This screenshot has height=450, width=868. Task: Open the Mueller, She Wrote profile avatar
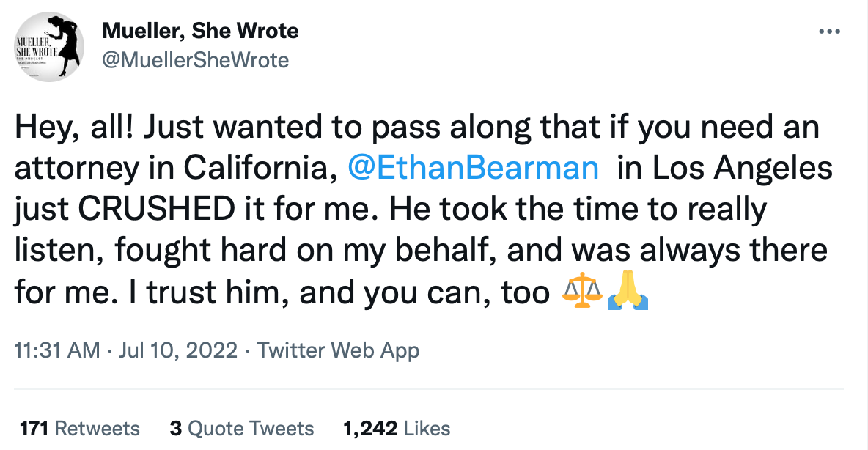48,46
